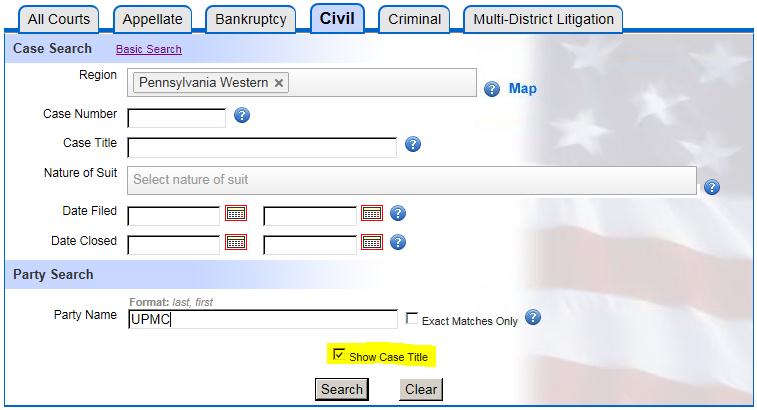Click into the Party Name input field

(262, 320)
